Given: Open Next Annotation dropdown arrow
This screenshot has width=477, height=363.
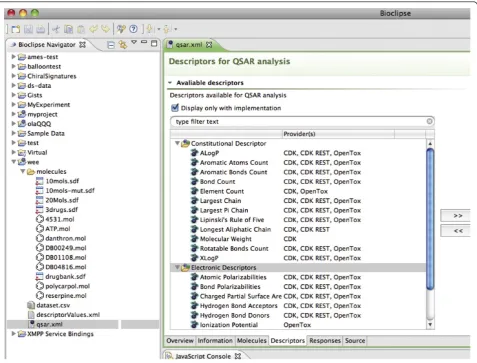Looking at the screenshot, I should 158,29.
